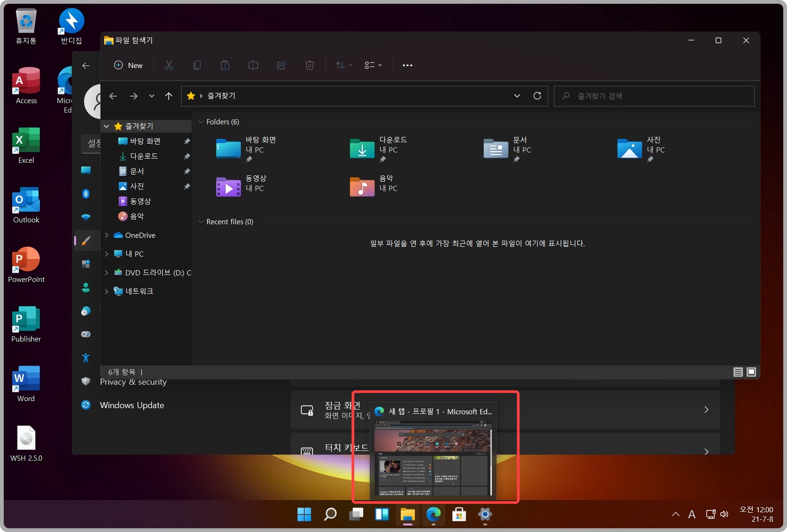Open Privacy & security in Settings sidebar

(x=133, y=382)
